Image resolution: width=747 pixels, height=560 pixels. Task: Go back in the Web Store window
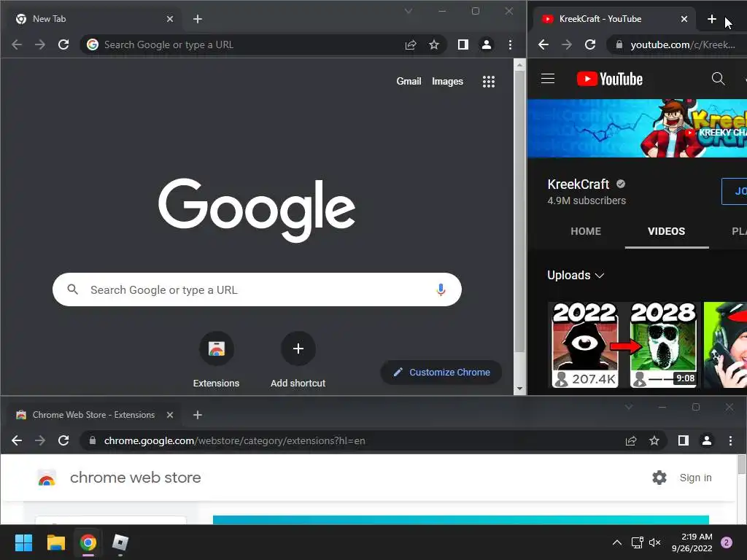(x=17, y=441)
